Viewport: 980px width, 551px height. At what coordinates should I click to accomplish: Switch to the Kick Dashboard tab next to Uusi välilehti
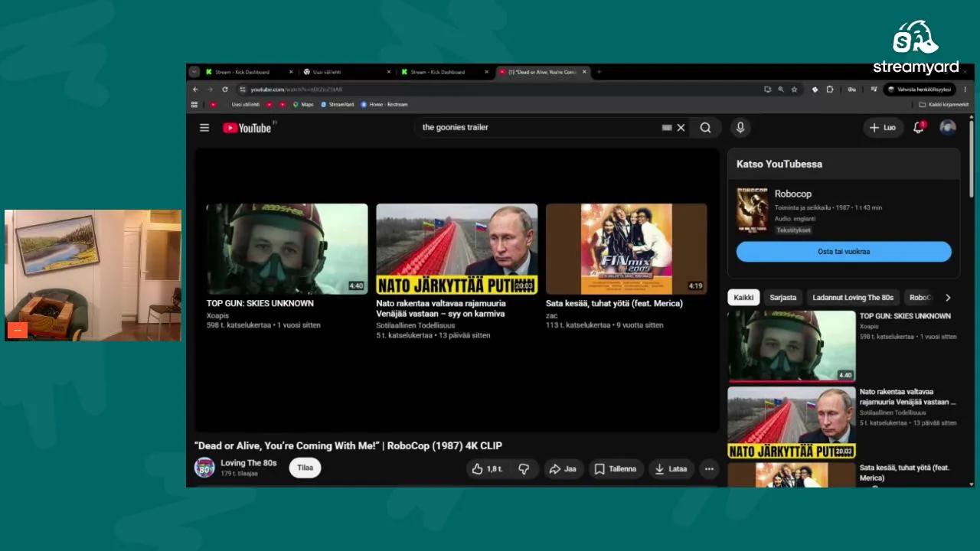444,72
